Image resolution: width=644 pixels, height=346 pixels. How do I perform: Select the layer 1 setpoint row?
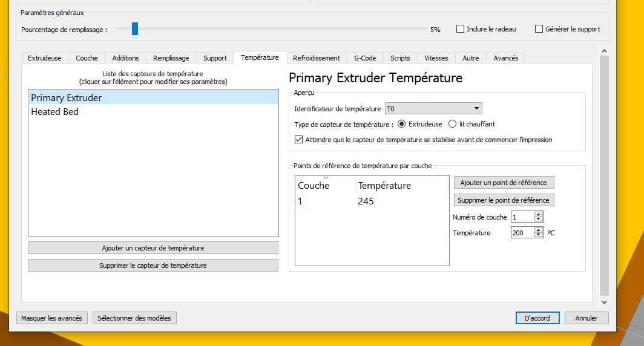pos(372,201)
